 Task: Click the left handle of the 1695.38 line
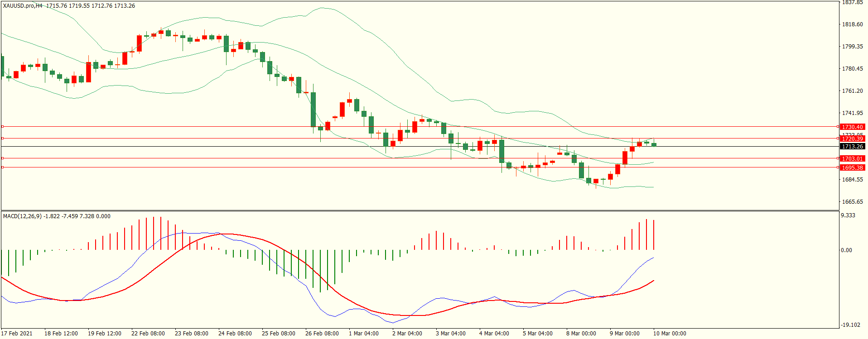pos(2,167)
